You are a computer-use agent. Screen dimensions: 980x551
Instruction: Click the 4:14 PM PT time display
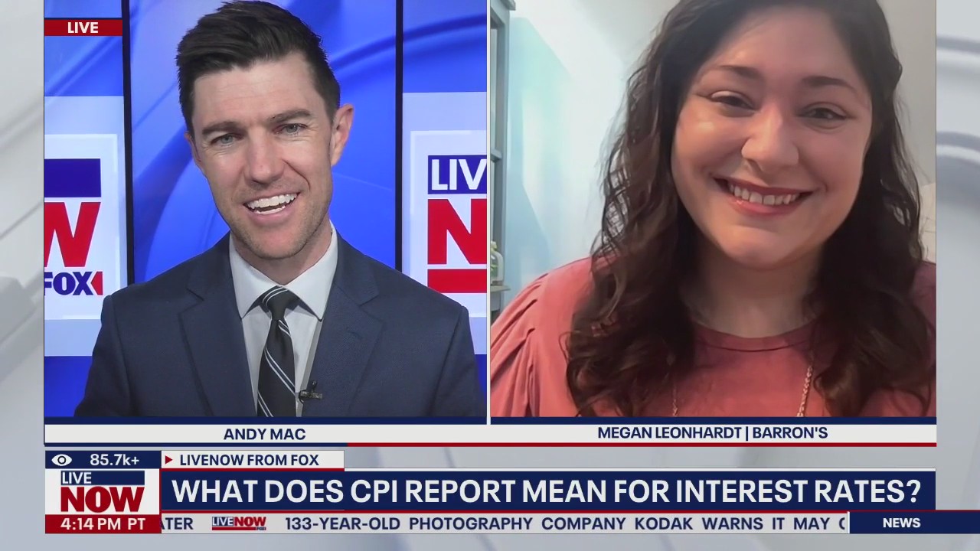102,524
